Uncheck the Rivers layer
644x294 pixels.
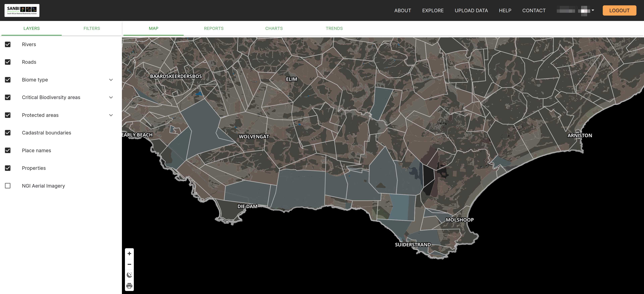pyautogui.click(x=8, y=44)
